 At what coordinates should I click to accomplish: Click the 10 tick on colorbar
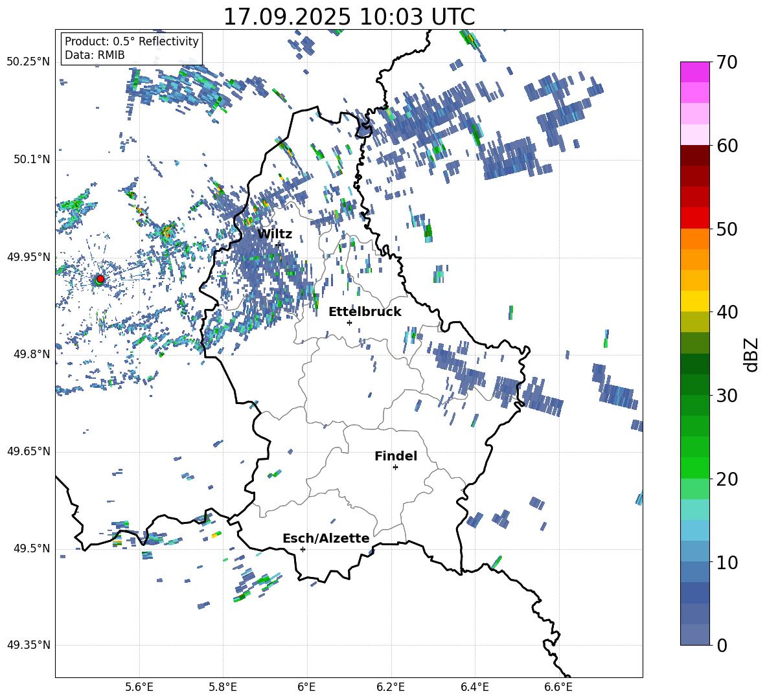726,562
